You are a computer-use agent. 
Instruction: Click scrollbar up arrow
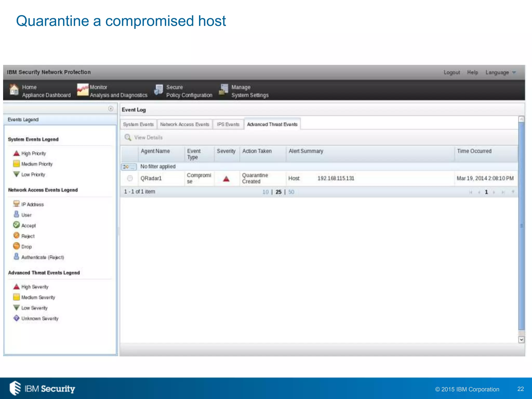[521, 119]
